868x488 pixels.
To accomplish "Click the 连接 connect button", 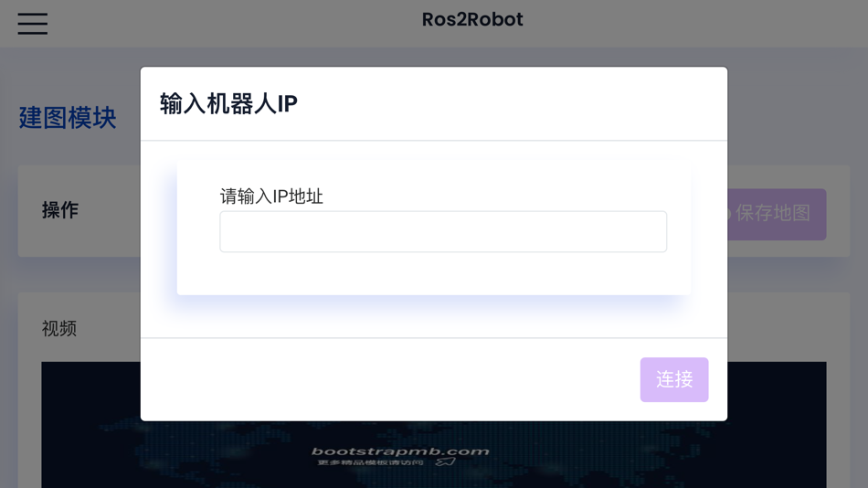I will tap(673, 379).
